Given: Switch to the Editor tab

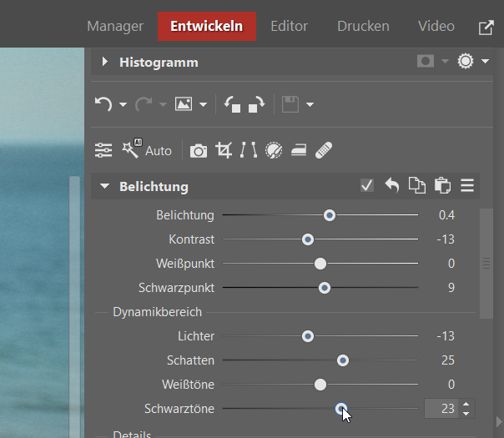Looking at the screenshot, I should pyautogui.click(x=289, y=26).
